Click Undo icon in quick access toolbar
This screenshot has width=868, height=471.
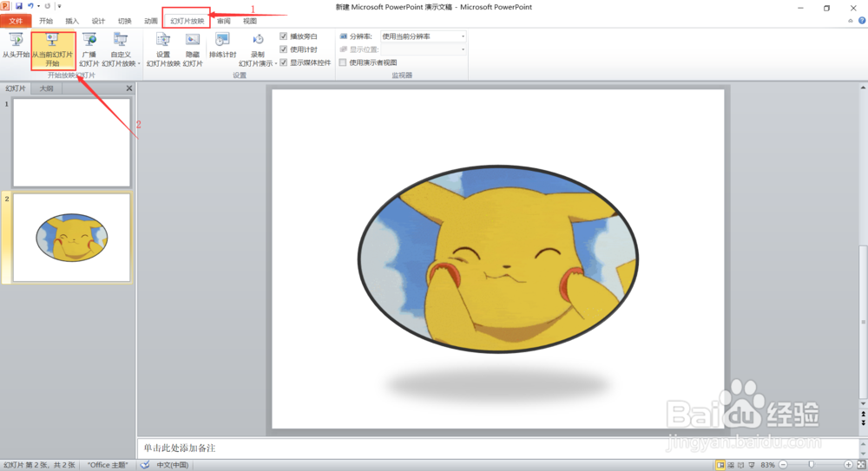click(30, 6)
